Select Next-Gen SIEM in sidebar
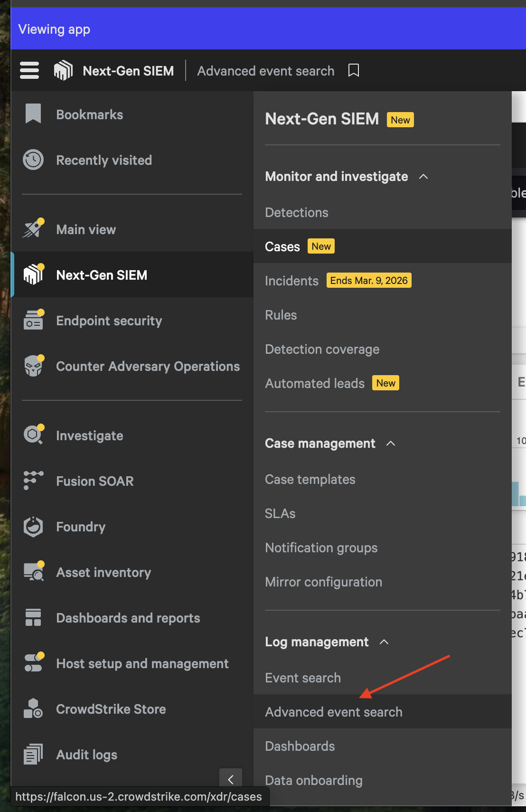The height and width of the screenshot is (812, 526). click(132, 275)
